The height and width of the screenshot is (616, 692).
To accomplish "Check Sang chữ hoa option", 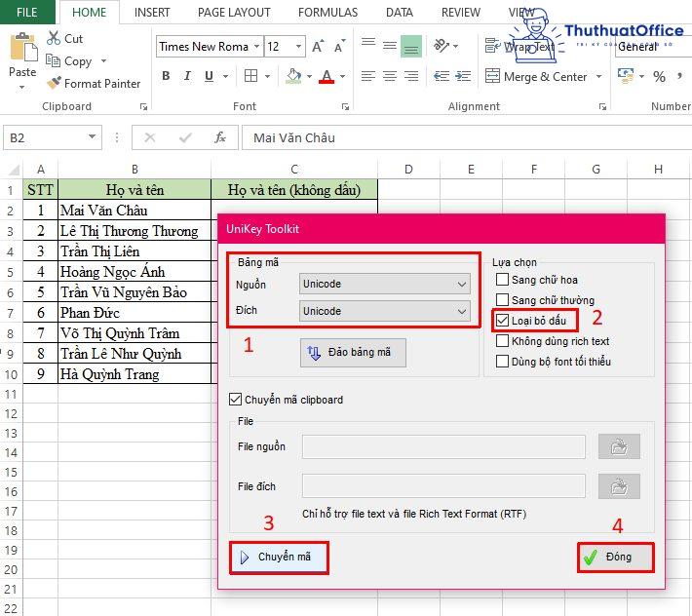I will tap(502, 280).
